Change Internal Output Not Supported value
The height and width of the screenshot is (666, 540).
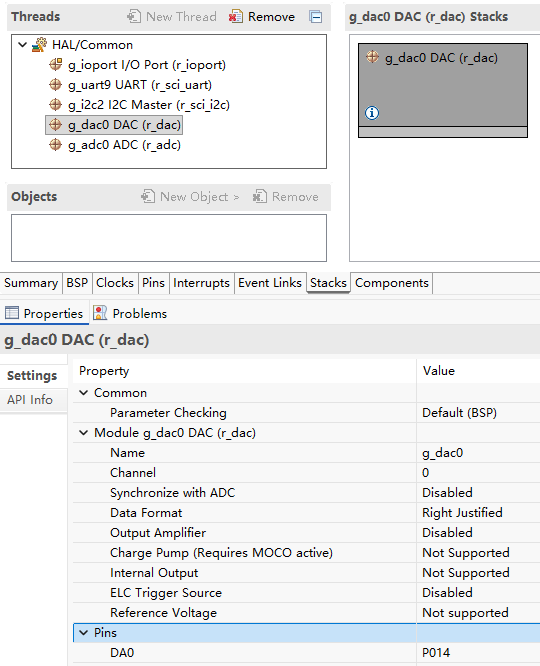(x=478, y=573)
